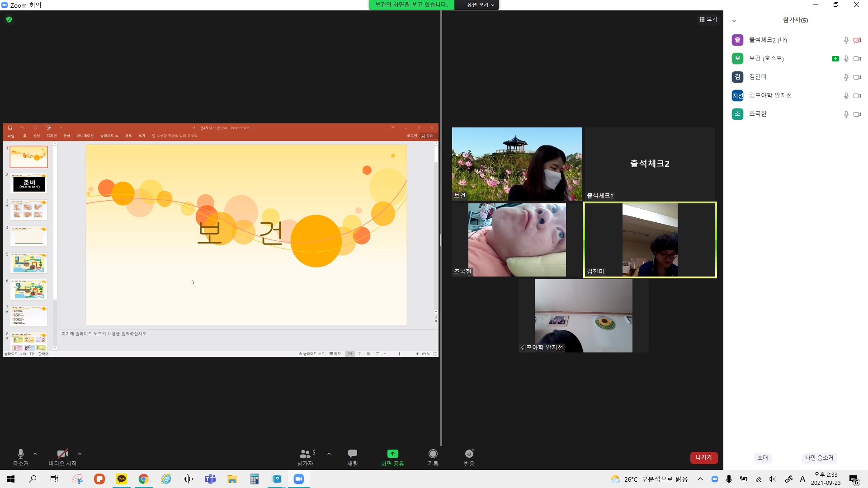Click the microphone icon for 김찬미
The height and width of the screenshot is (488, 868).
click(846, 77)
